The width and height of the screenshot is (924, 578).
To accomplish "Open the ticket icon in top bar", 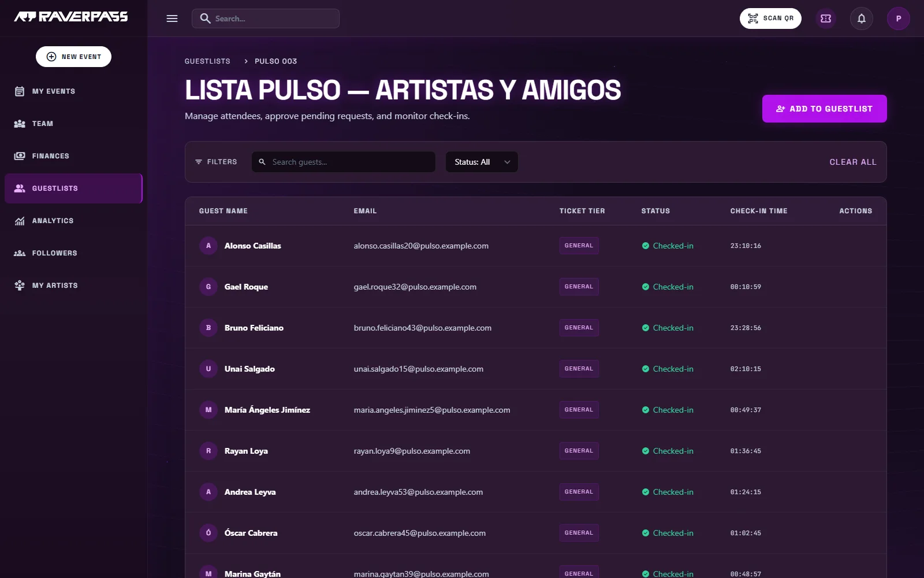I will coord(826,18).
